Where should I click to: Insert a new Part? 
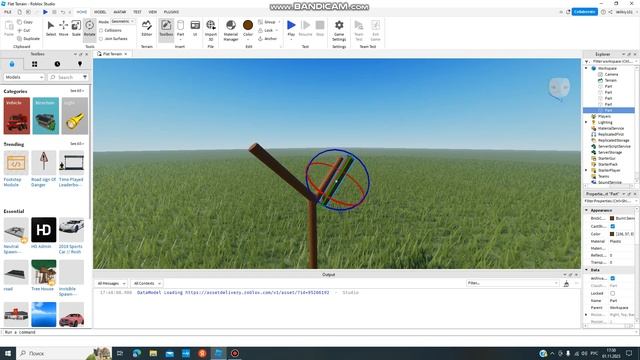pyautogui.click(x=180, y=28)
